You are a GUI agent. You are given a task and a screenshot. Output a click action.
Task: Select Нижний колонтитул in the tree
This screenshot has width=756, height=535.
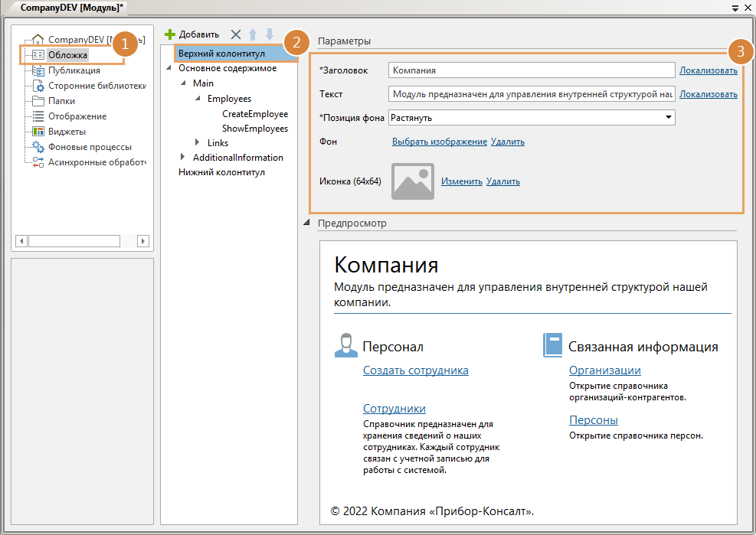click(x=221, y=173)
